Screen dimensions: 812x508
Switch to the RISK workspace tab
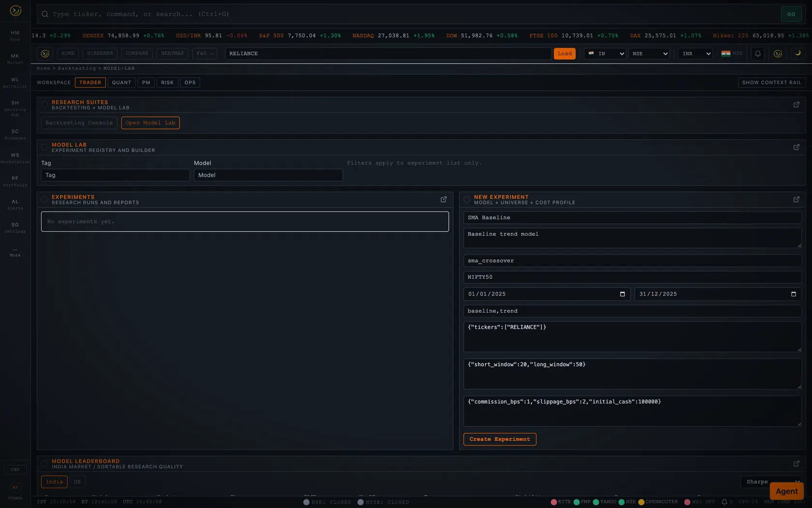pos(167,83)
